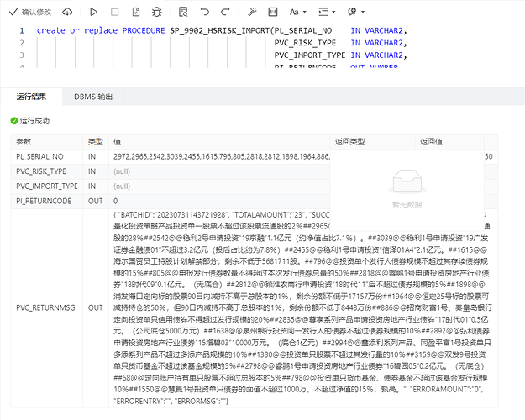Click line number 1 in the editor

coord(22,30)
